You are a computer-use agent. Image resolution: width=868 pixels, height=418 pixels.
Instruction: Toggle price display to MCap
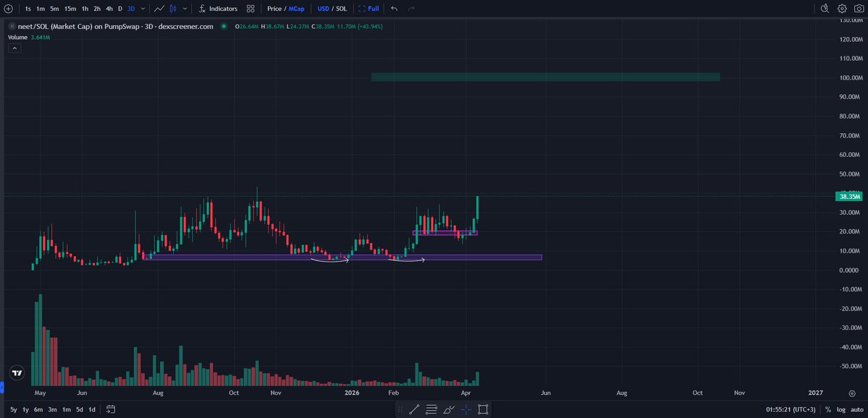click(x=295, y=8)
